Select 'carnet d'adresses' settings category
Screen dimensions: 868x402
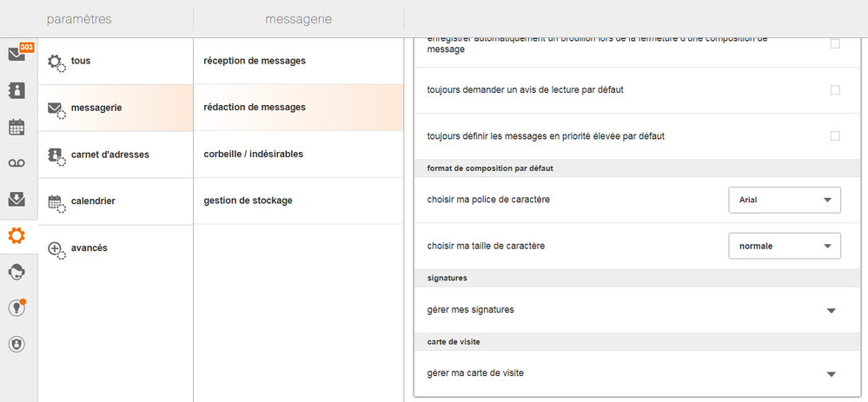pos(116,155)
